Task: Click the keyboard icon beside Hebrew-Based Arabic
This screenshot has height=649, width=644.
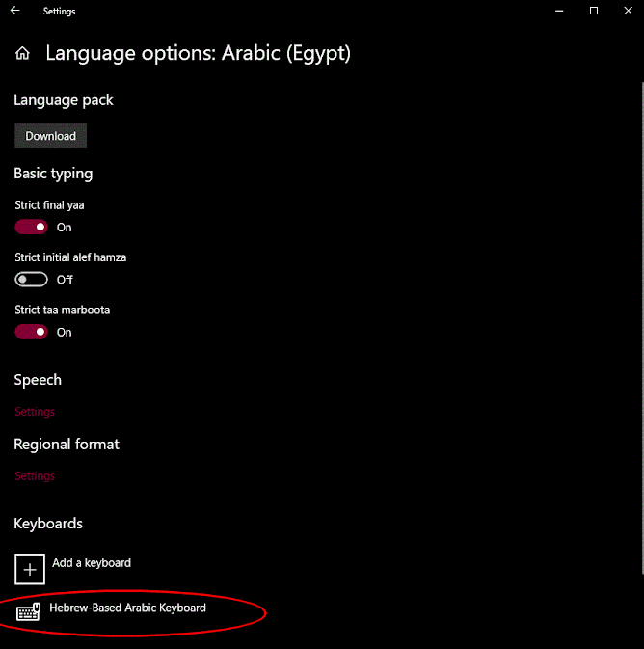Action: click(28, 611)
